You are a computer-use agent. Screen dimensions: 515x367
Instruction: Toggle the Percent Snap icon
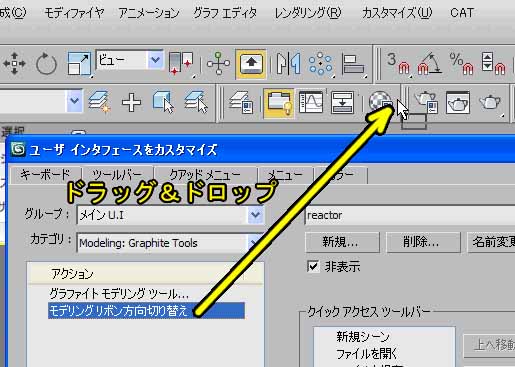462,64
